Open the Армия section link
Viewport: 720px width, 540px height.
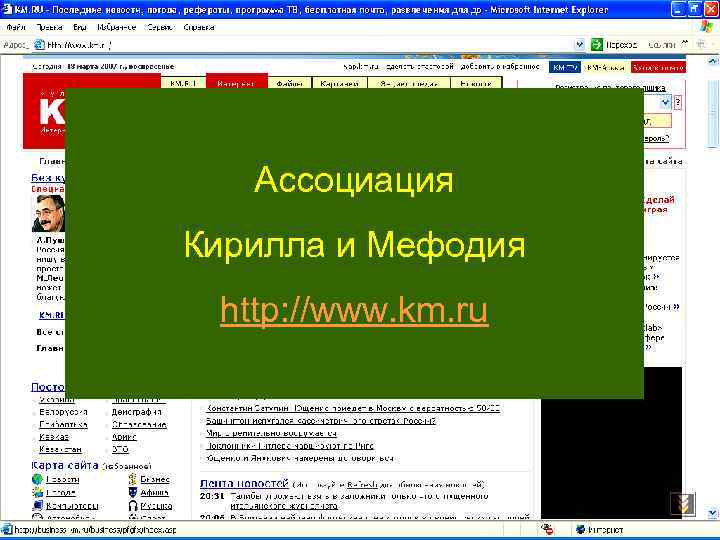124,437
